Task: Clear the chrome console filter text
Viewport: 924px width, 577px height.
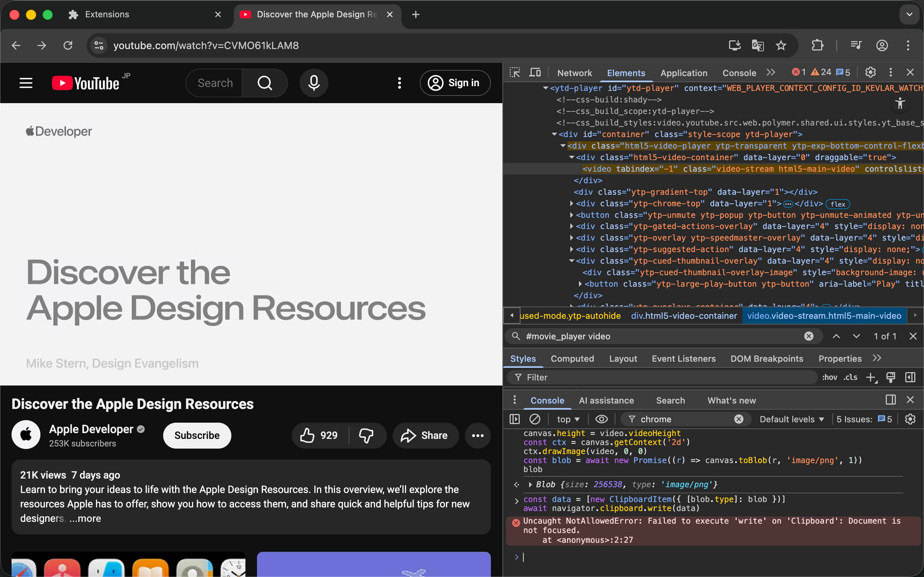Action: pyautogui.click(x=738, y=419)
